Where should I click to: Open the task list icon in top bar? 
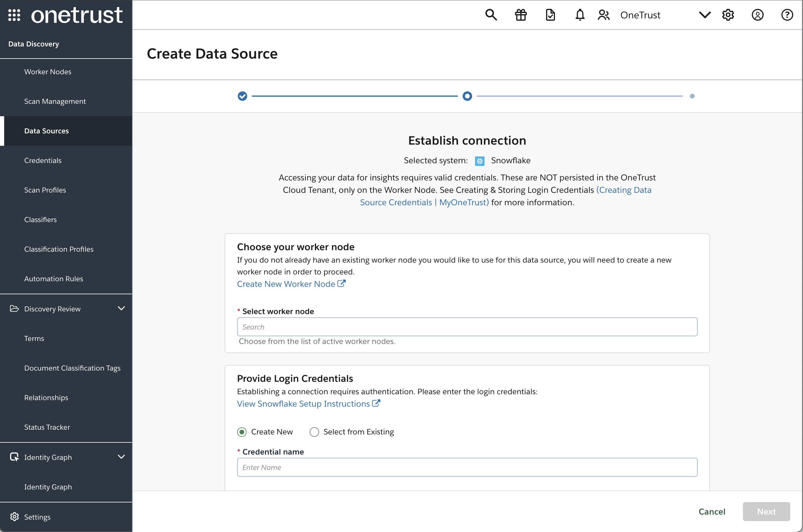point(551,15)
